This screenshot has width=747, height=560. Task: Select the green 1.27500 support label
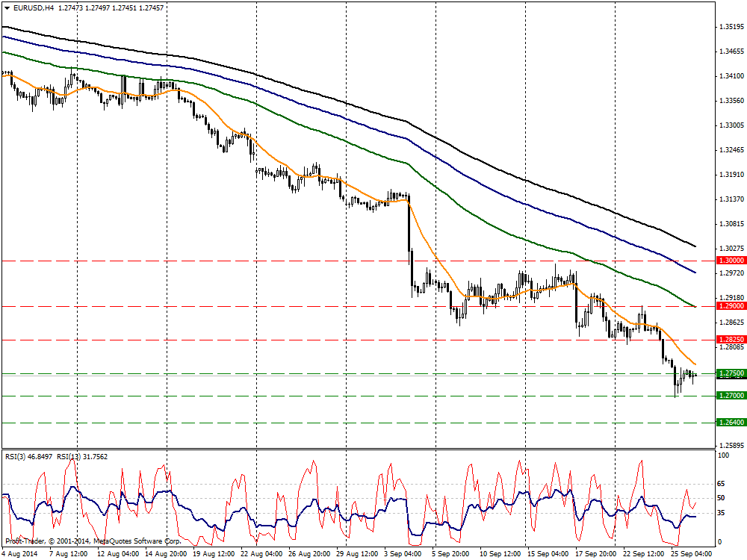(x=729, y=373)
